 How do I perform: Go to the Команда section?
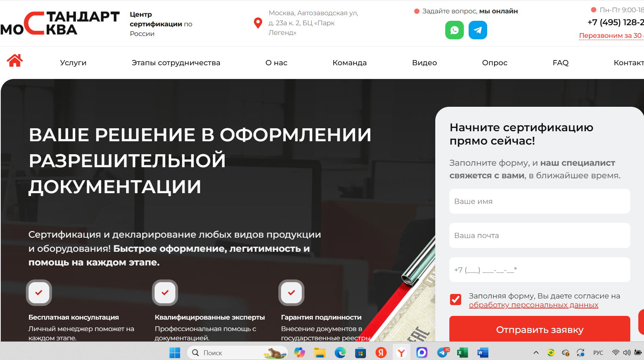point(350,63)
